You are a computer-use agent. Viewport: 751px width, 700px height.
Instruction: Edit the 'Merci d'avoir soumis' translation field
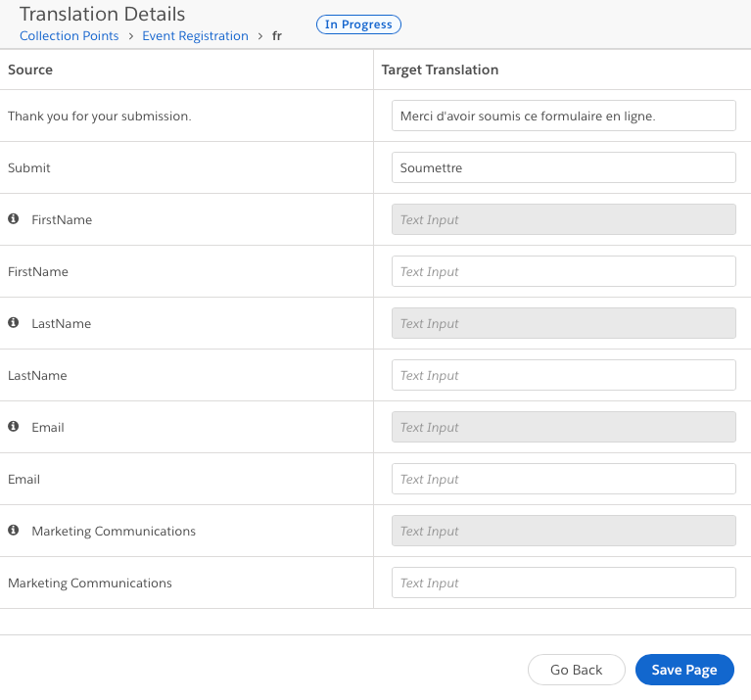point(563,116)
